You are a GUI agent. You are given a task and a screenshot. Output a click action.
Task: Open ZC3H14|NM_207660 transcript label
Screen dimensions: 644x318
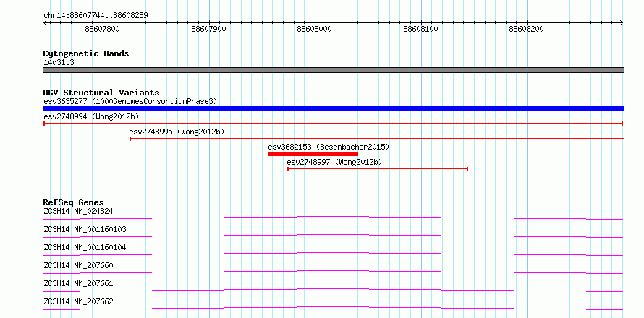coord(78,265)
